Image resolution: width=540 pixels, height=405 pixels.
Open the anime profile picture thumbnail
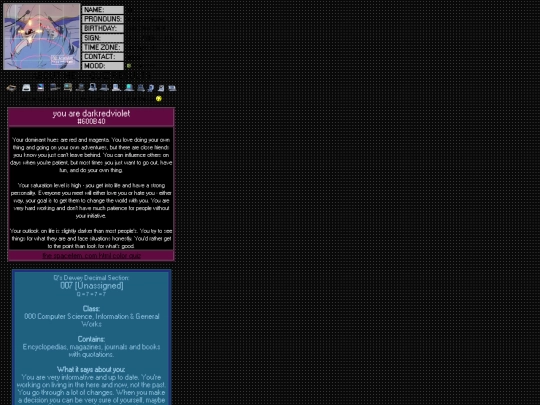click(41, 37)
